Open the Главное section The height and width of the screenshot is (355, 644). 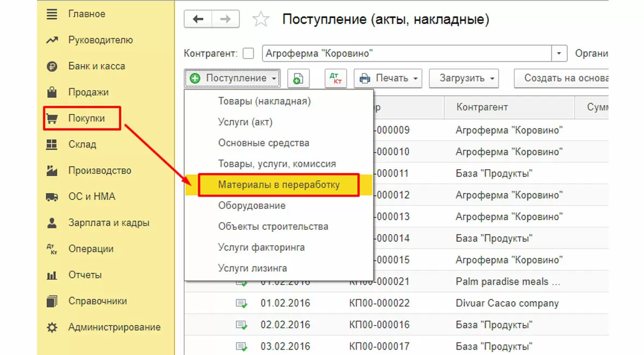87,14
